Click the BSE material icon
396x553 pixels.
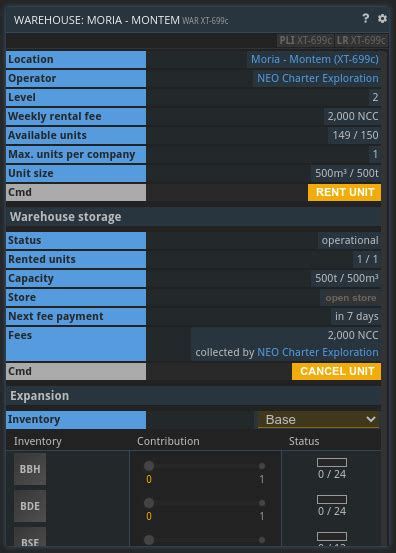coord(30,537)
